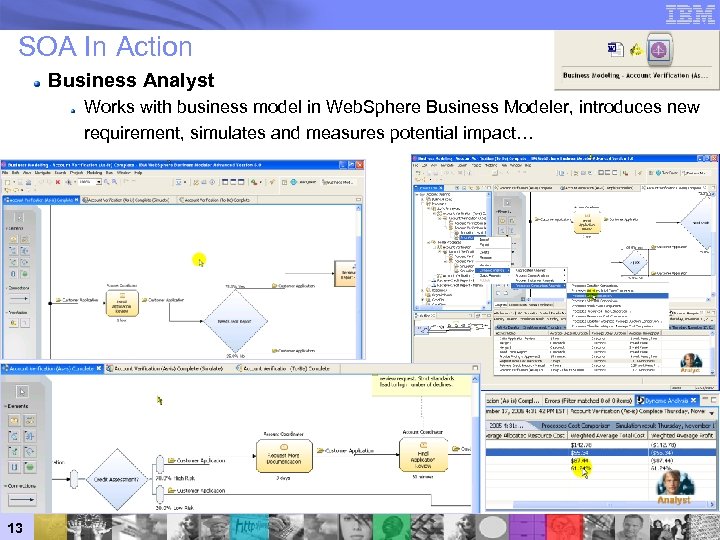Viewport: 720px width, 540px height.
Task: Click Analyst avatar in Dynamic Analysis panel
Action: pyautogui.click(x=675, y=487)
